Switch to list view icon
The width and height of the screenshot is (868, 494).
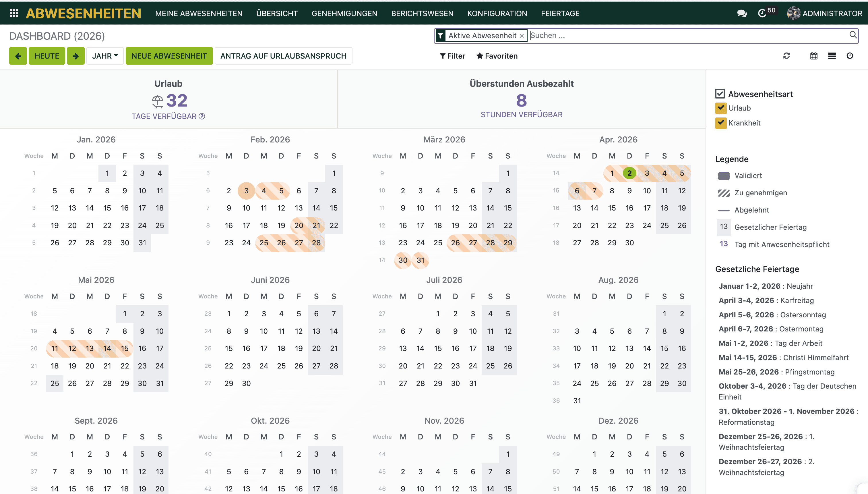pyautogui.click(x=832, y=56)
